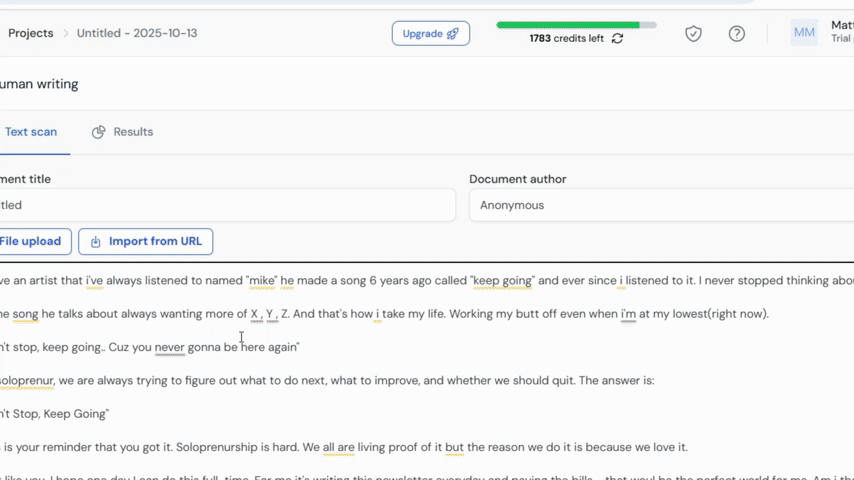This screenshot has width=854, height=480.
Task: Open Import from URL
Action: [145, 241]
